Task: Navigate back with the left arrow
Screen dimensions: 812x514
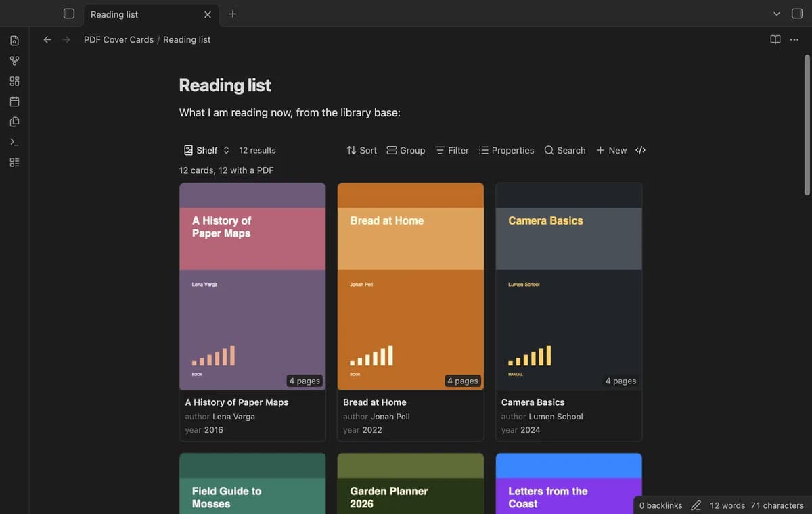Action: [x=47, y=40]
